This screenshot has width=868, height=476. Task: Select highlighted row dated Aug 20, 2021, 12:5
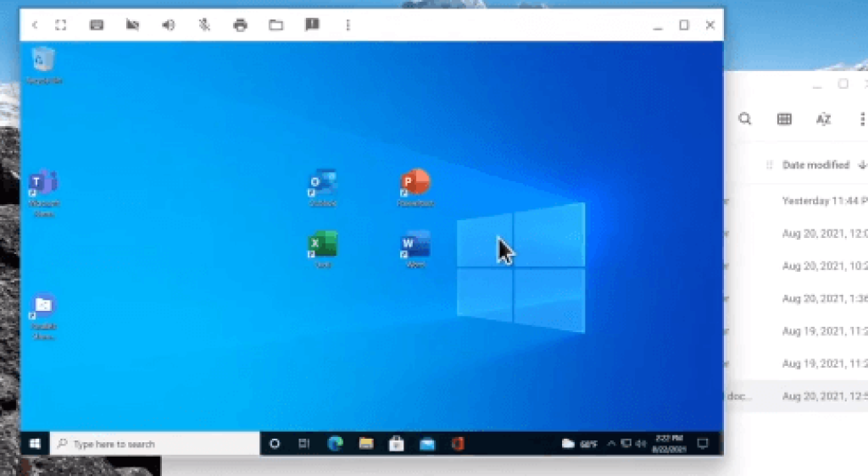[796, 396]
